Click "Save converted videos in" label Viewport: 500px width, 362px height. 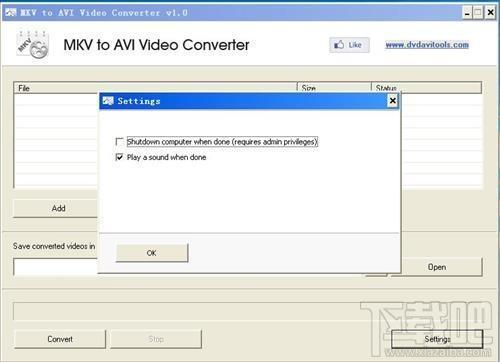tap(54, 246)
